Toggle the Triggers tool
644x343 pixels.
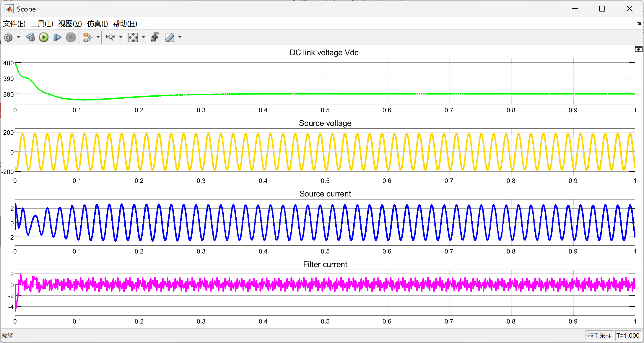[155, 38]
